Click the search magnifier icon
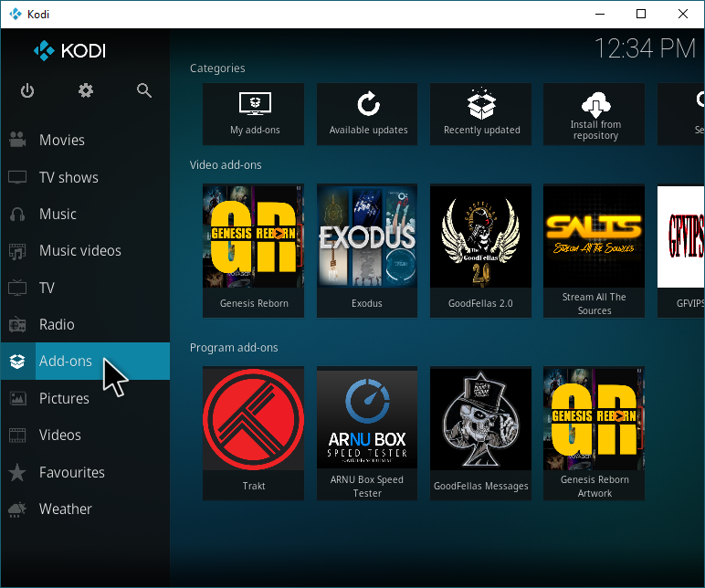Viewport: 705px width, 588px height. tap(144, 90)
